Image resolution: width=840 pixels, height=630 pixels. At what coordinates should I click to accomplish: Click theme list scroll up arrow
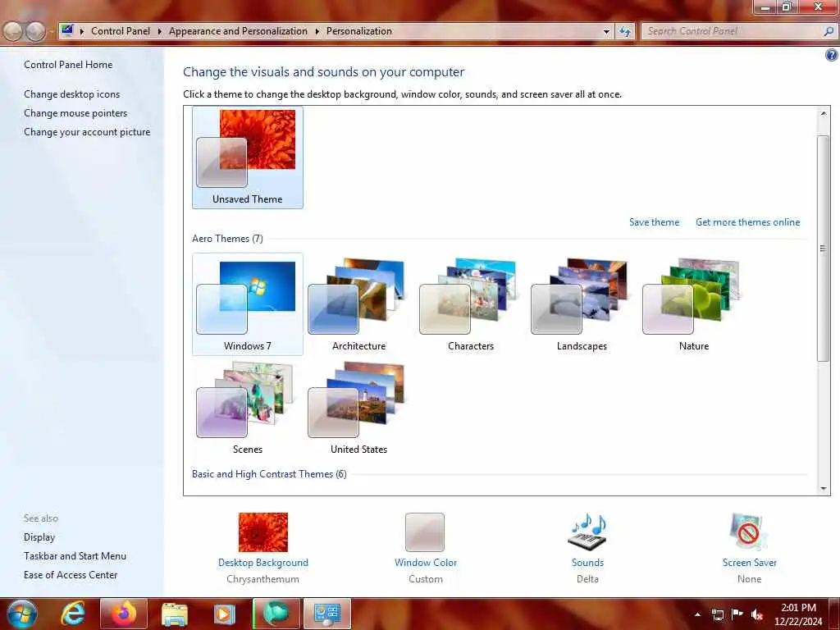pyautogui.click(x=824, y=113)
